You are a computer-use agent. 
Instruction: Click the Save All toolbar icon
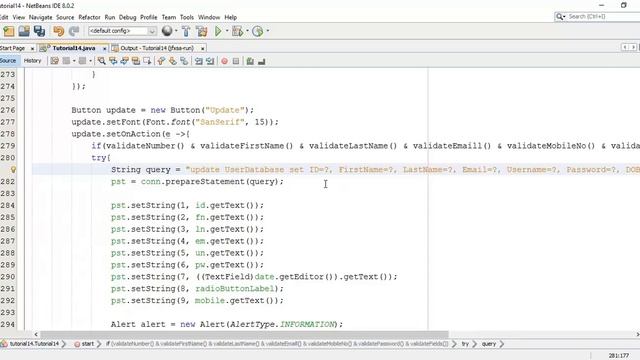point(39,31)
